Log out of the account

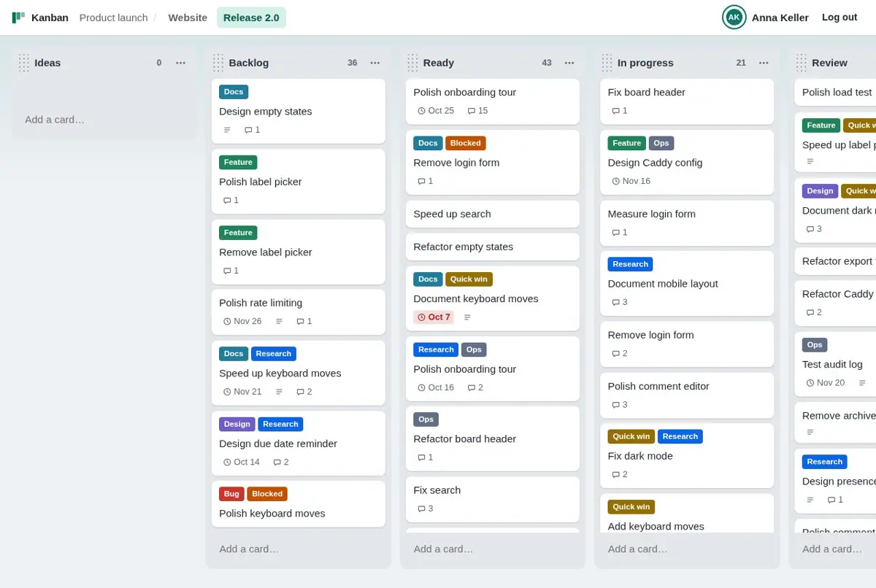click(839, 18)
